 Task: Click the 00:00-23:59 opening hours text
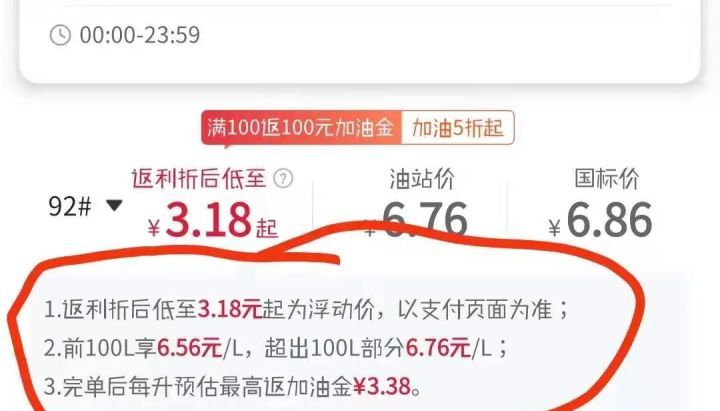(140, 35)
